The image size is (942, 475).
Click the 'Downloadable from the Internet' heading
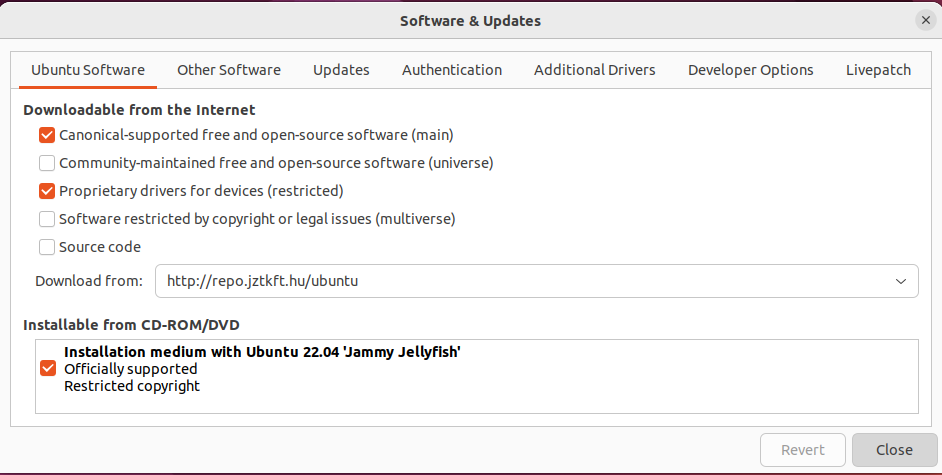tap(139, 110)
